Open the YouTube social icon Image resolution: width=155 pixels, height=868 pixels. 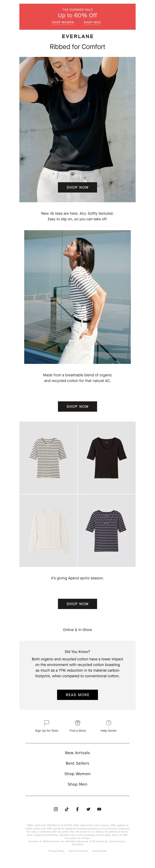[x=99, y=809]
